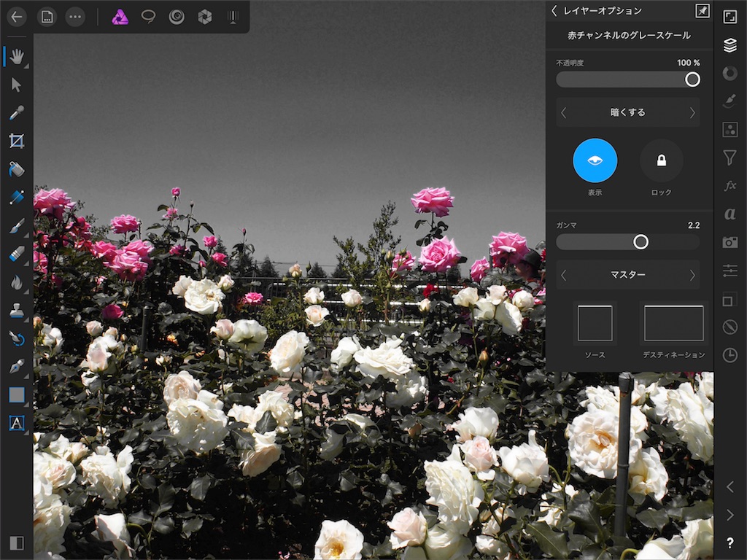Image resolution: width=747 pixels, height=560 pixels.
Task: Go to previous blend mode arrow
Action: click(564, 113)
